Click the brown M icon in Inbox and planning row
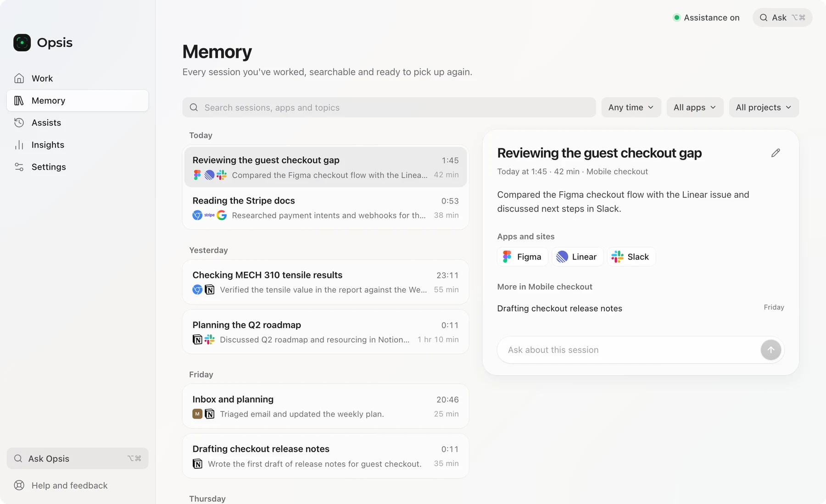This screenshot has width=826, height=504. point(197,414)
